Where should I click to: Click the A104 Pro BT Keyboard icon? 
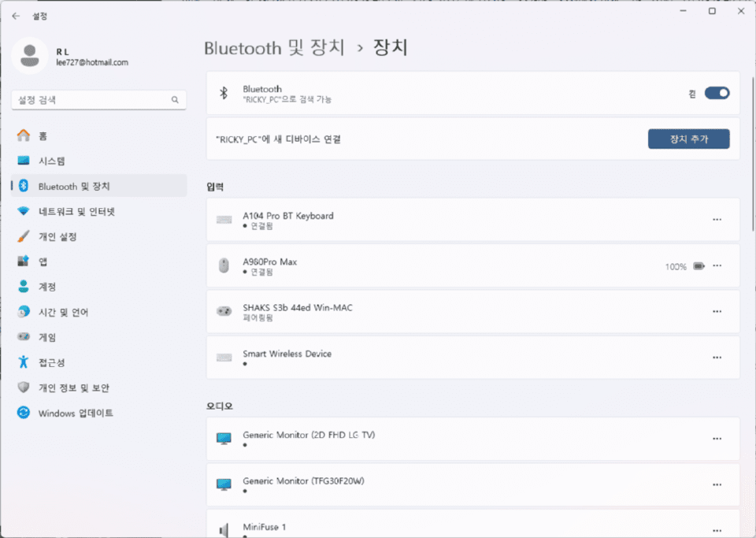[224, 220]
